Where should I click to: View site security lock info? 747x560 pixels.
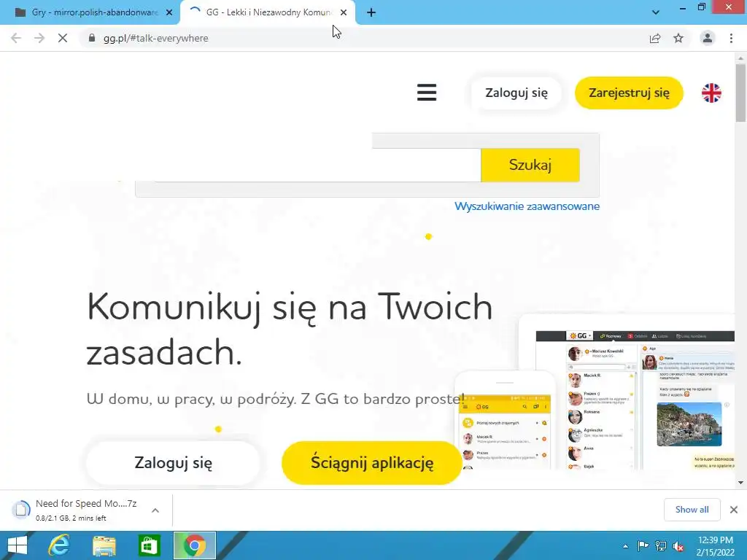[92, 38]
